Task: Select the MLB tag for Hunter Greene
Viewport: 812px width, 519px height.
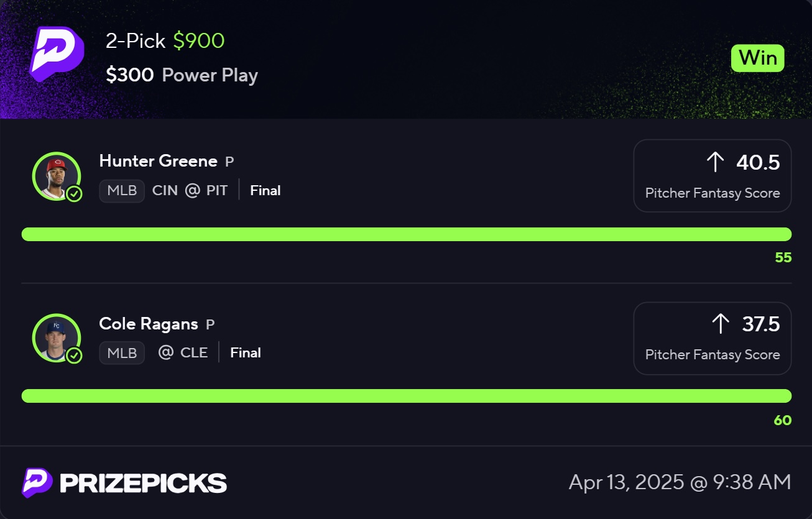Action: pyautogui.click(x=122, y=191)
